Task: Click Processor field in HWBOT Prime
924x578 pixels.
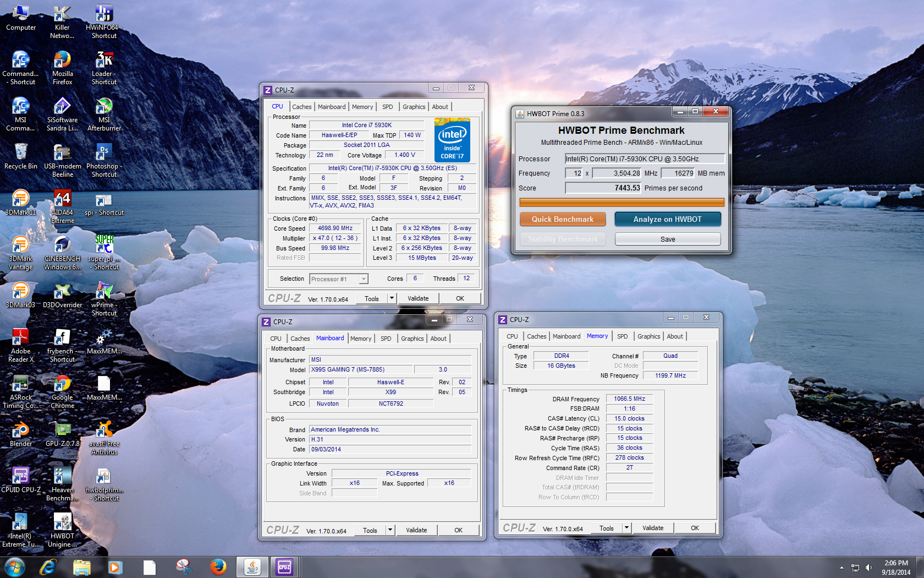Action: [x=645, y=159]
